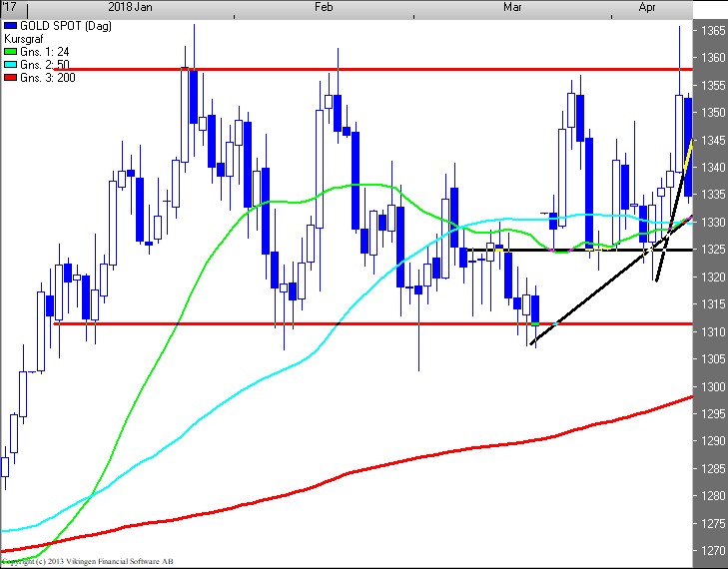728x569 pixels.
Task: Click the 1345 price axis label
Action: (x=713, y=140)
